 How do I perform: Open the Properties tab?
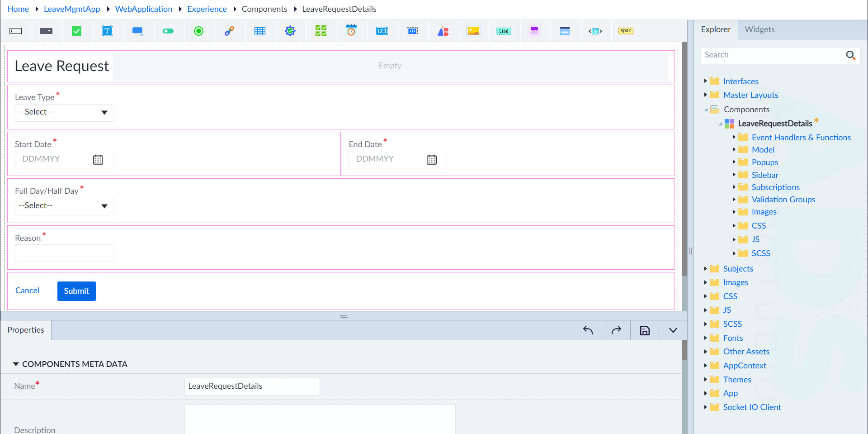(26, 330)
